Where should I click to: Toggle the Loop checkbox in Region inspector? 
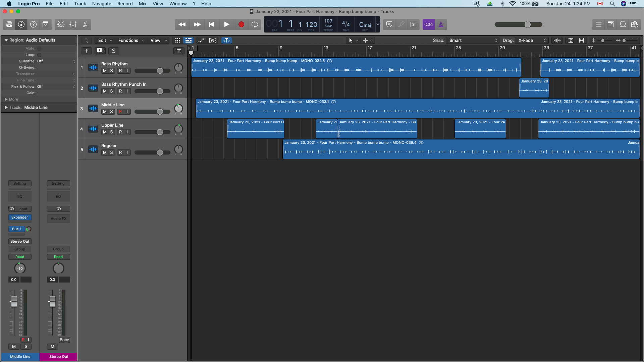[39, 55]
